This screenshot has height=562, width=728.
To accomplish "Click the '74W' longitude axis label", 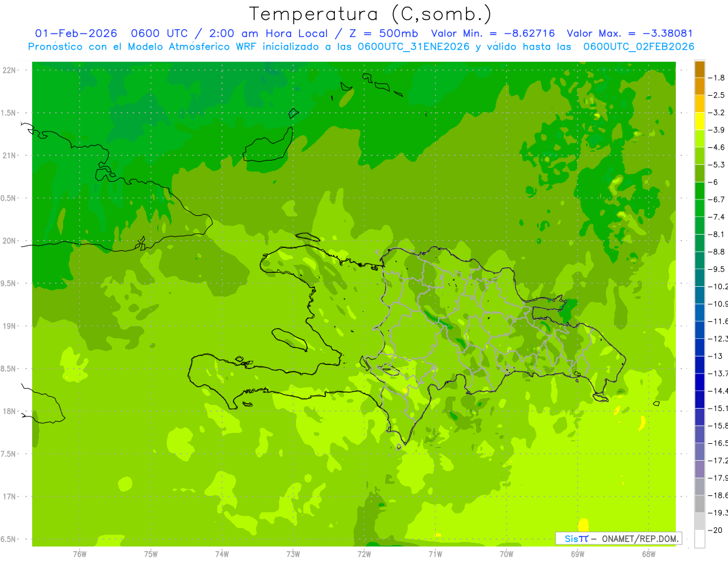I will [x=222, y=554].
